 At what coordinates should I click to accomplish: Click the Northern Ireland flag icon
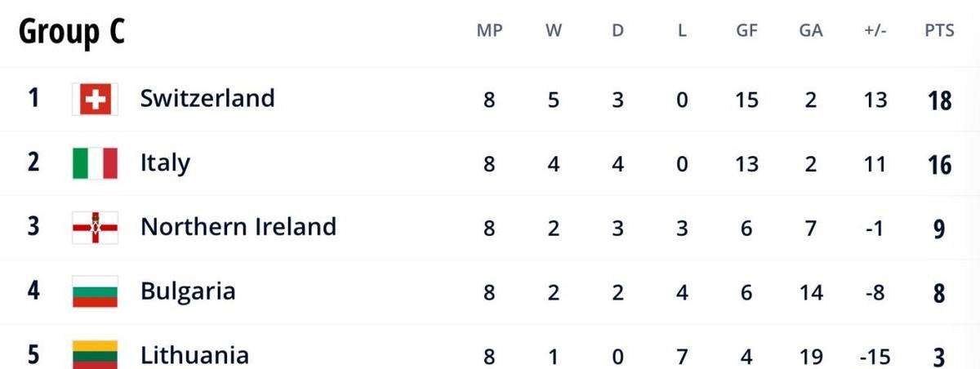95,227
